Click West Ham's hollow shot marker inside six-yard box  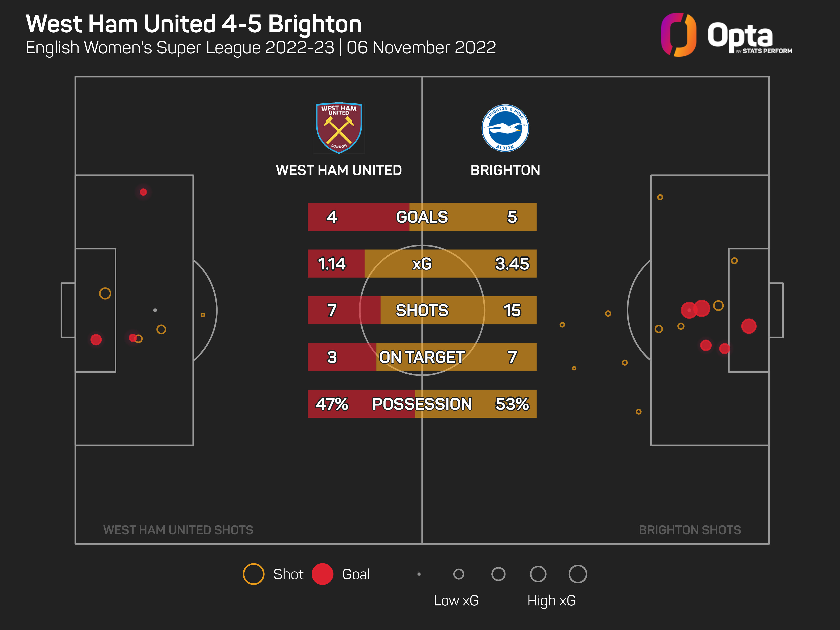(x=105, y=294)
